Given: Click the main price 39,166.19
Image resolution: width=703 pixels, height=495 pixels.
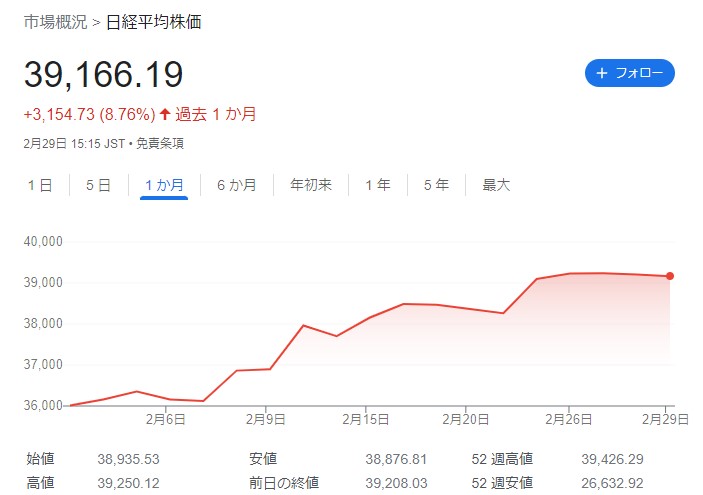Looking at the screenshot, I should coord(104,74).
